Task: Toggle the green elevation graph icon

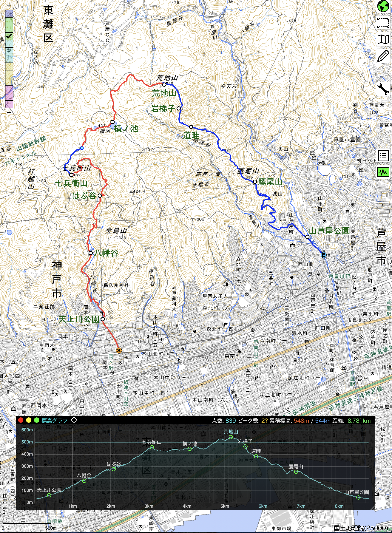Action: [x=383, y=172]
